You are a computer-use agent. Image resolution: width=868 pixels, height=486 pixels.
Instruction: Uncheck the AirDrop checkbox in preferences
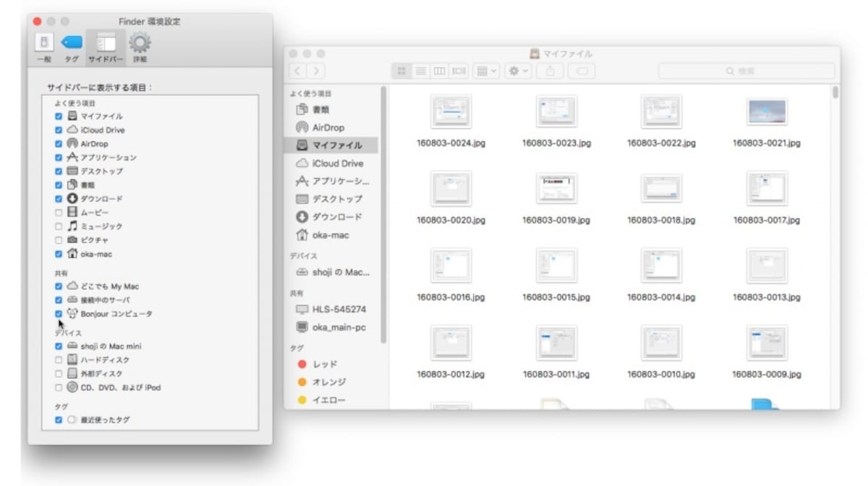click(59, 143)
